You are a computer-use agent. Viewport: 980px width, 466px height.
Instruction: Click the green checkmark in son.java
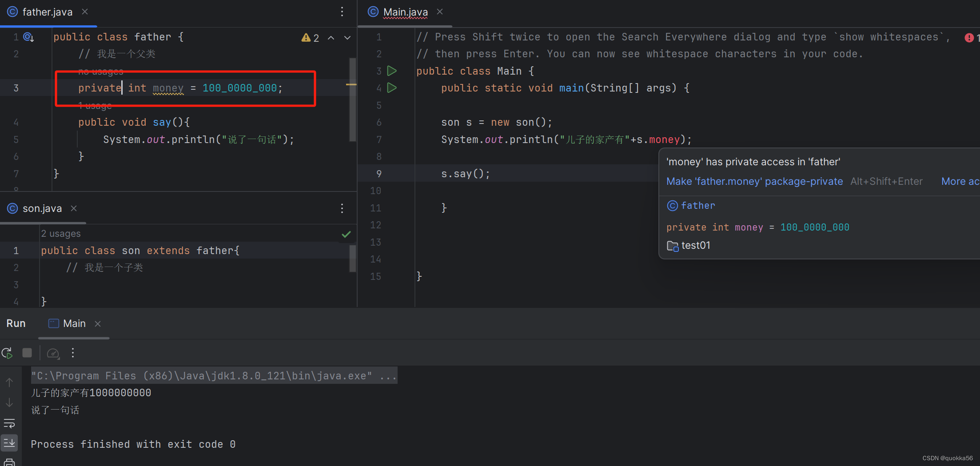[346, 234]
